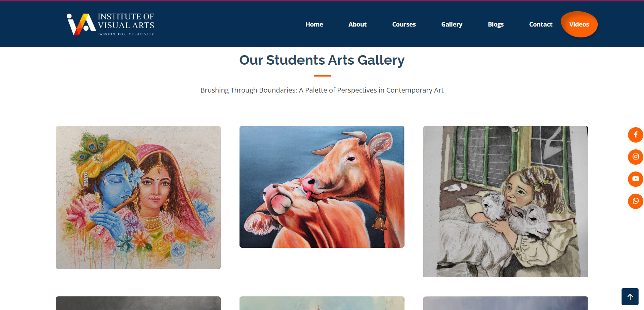The image size is (644, 310).
Task: Select the orange Videos button
Action: pyautogui.click(x=579, y=24)
